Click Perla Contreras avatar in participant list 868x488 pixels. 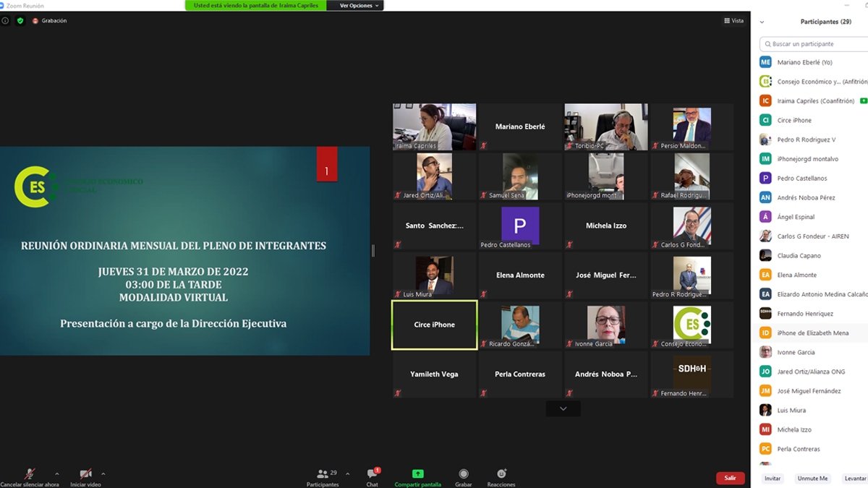click(x=765, y=448)
